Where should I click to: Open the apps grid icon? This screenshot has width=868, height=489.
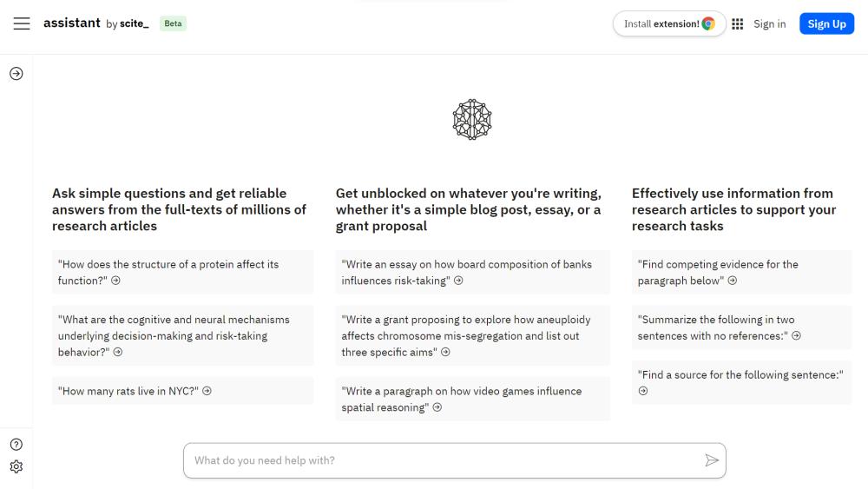[737, 23]
